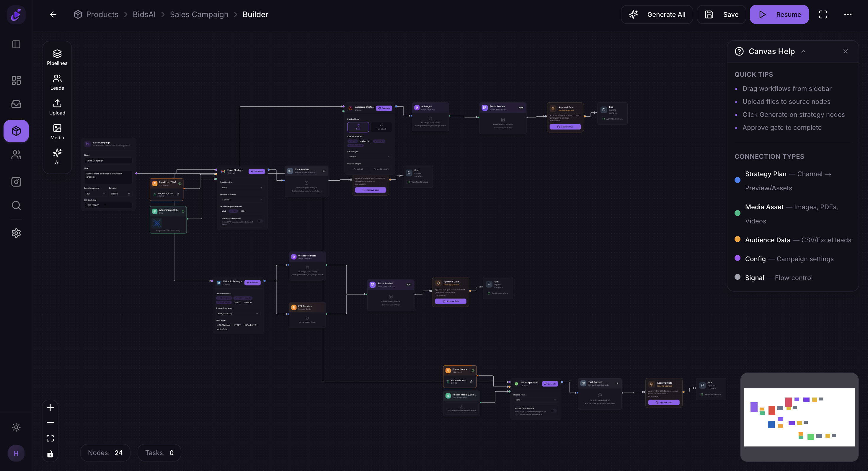Open the settings gear in left sidebar

pyautogui.click(x=16, y=233)
